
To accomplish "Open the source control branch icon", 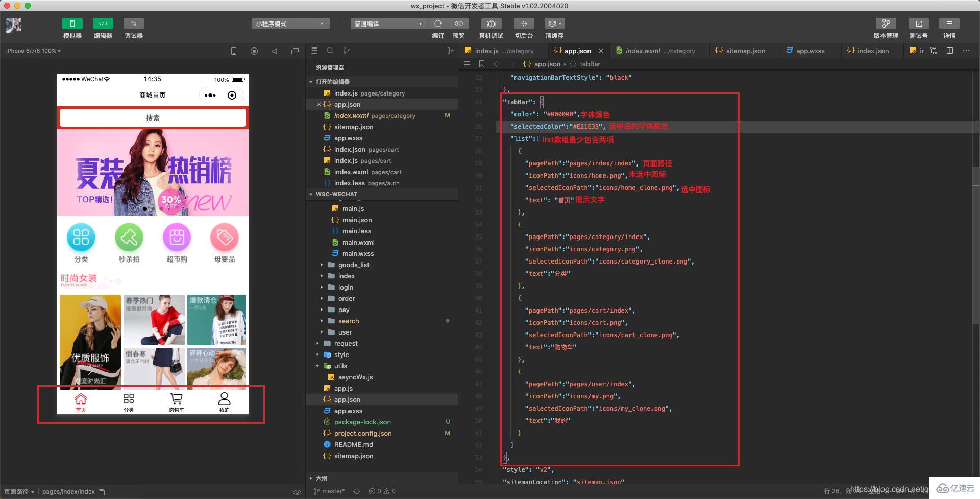I will (347, 51).
